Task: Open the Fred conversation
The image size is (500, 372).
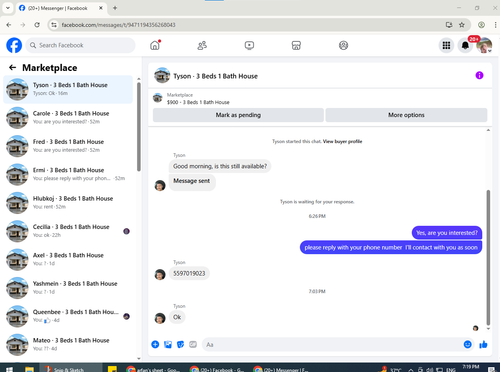Action: [68, 146]
